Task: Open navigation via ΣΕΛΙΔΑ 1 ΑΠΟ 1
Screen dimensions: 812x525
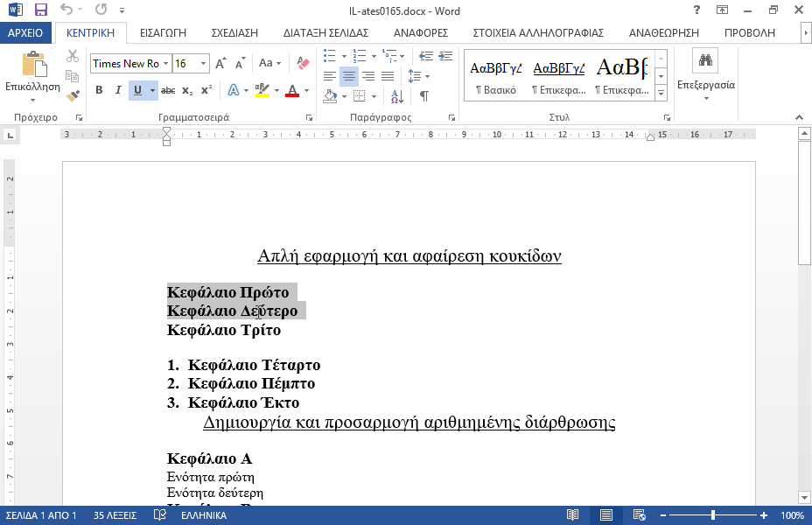Action: click(x=41, y=515)
